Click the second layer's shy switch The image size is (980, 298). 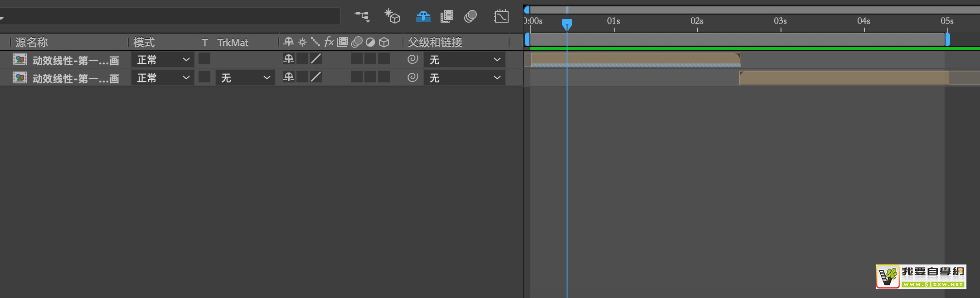[289, 77]
